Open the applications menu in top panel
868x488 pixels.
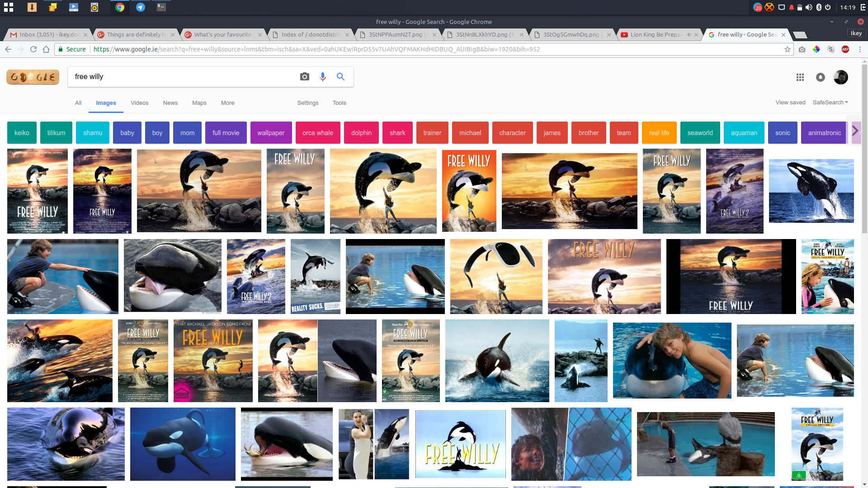click(x=9, y=7)
